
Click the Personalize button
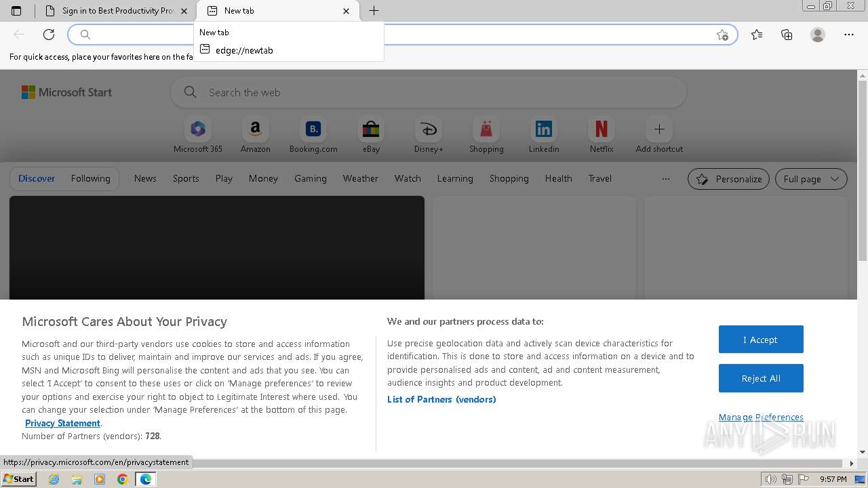pyautogui.click(x=728, y=179)
